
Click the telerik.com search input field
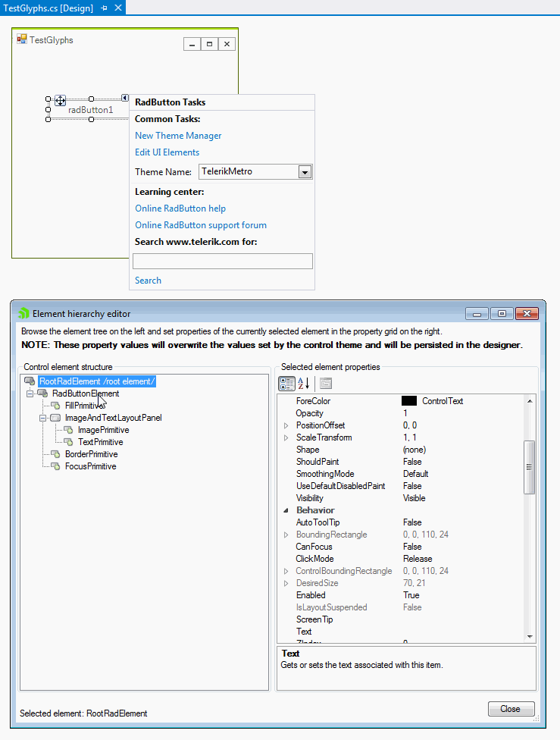(223, 261)
